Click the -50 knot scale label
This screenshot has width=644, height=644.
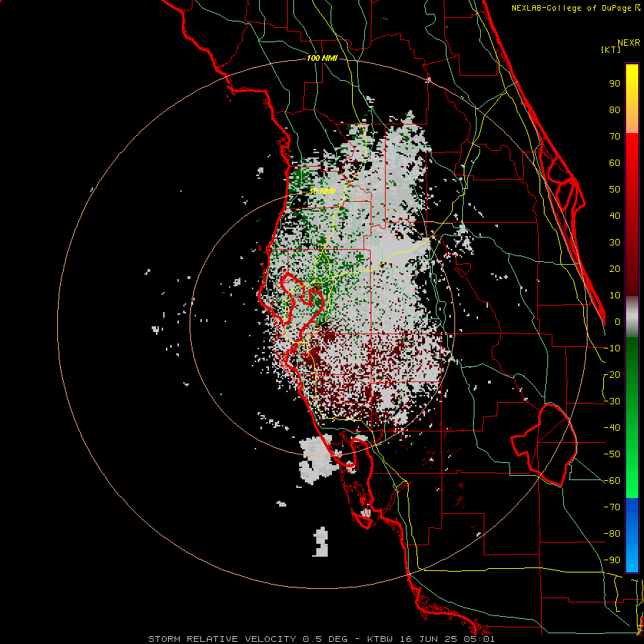pyautogui.click(x=612, y=454)
